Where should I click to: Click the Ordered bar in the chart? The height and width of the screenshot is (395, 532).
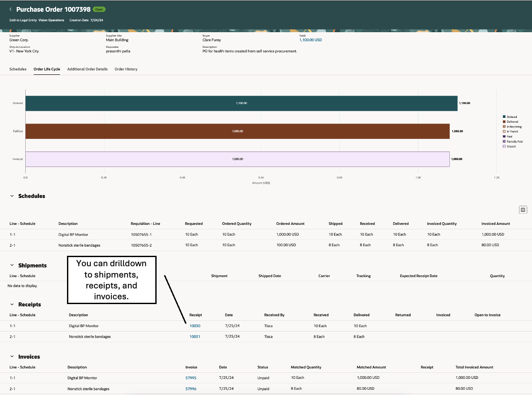(x=241, y=103)
